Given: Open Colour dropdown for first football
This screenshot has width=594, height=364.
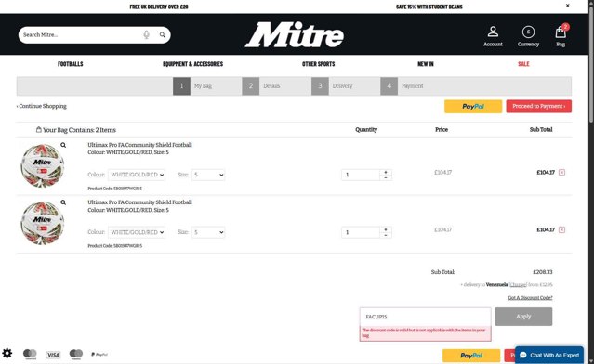Looking at the screenshot, I should point(137,175).
